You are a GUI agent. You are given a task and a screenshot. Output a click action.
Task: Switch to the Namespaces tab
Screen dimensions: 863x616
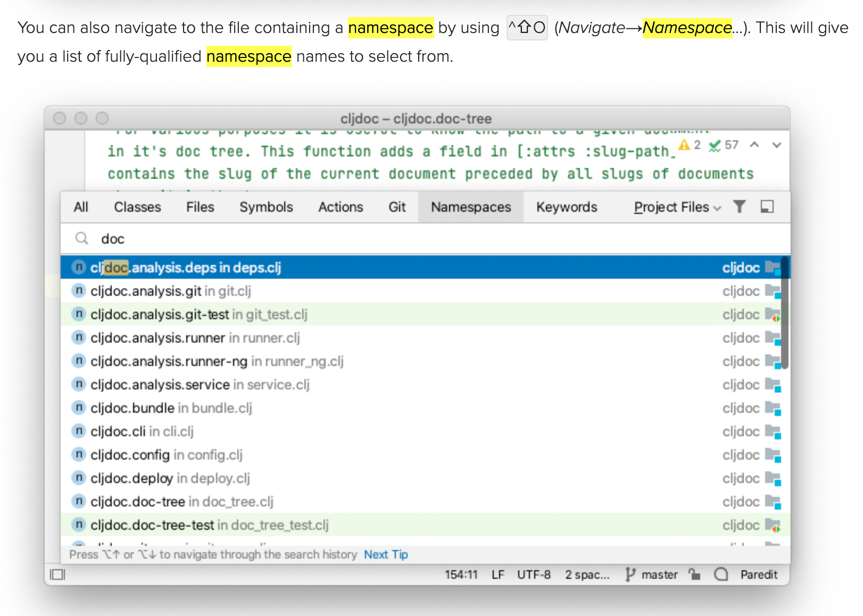(470, 207)
